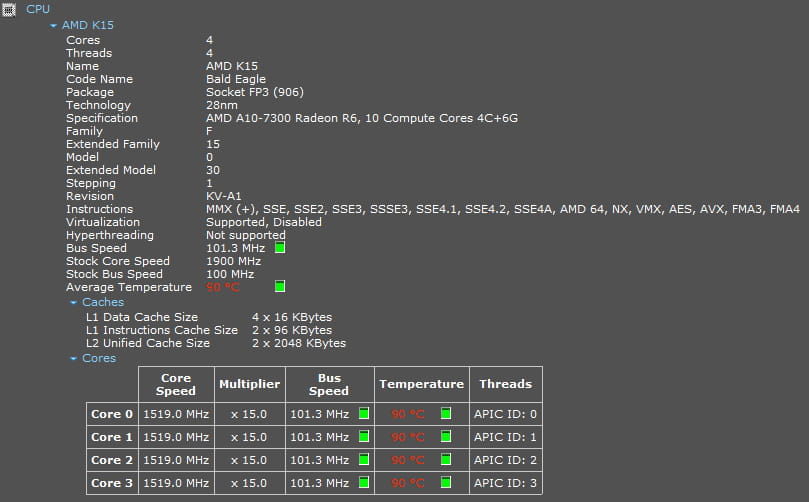The height and width of the screenshot is (502, 809).
Task: Collapse the AMD K15 tree node arrow
Action: 53,25
